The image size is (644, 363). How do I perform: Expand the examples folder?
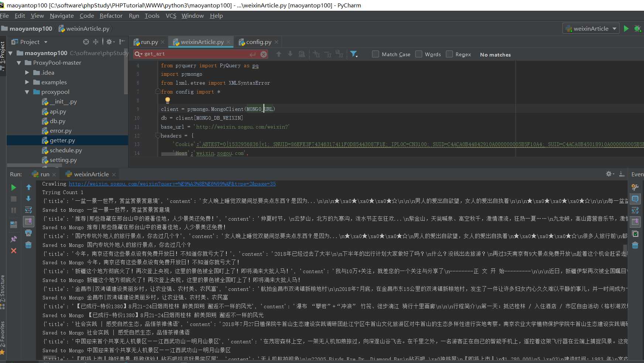[27, 82]
